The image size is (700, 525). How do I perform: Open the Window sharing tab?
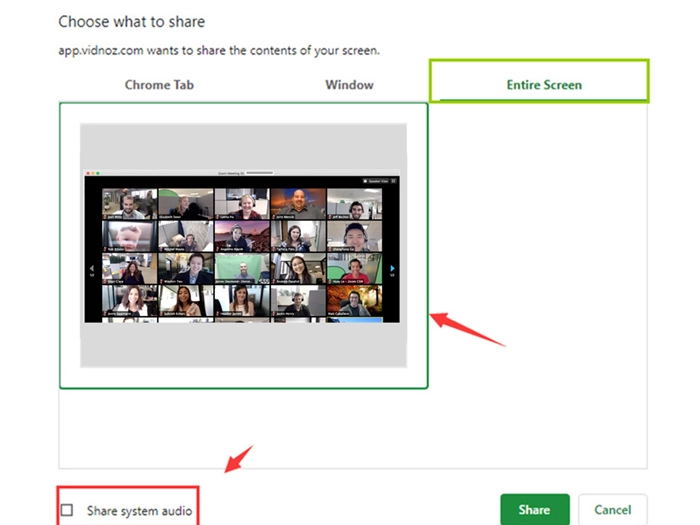pyautogui.click(x=349, y=85)
